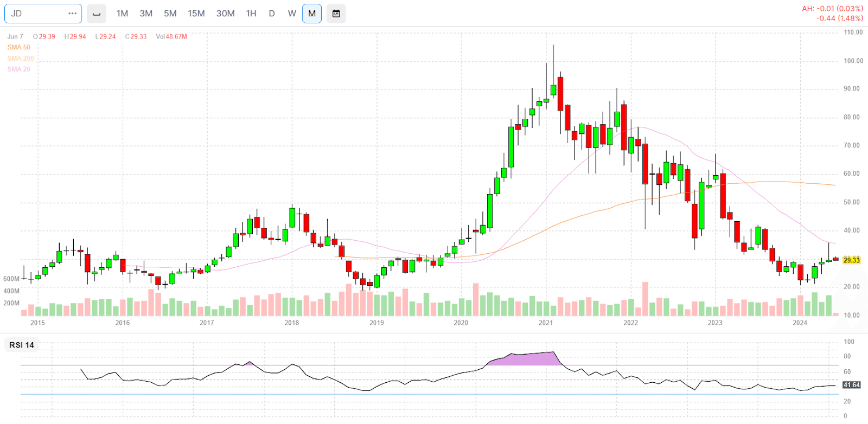This screenshot has height=424, width=868.
Task: Click the 40.00 price axis label
Action: click(x=852, y=230)
